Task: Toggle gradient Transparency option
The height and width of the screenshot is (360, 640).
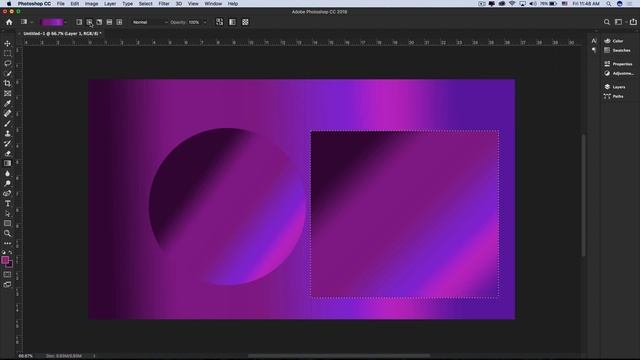Action: [x=245, y=22]
